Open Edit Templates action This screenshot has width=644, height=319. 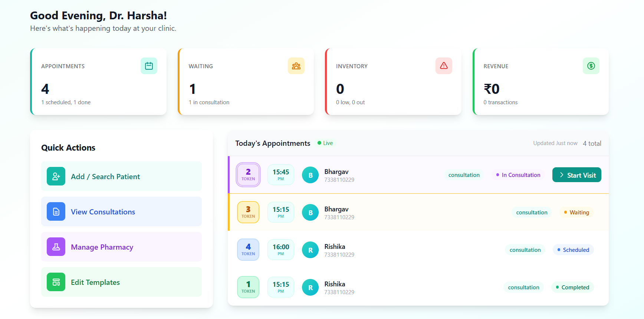pos(95,283)
